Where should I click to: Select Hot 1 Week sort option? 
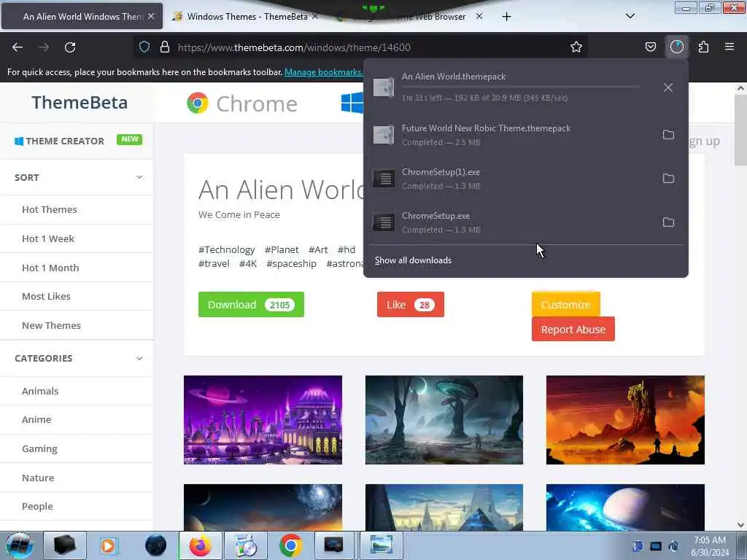(x=48, y=238)
